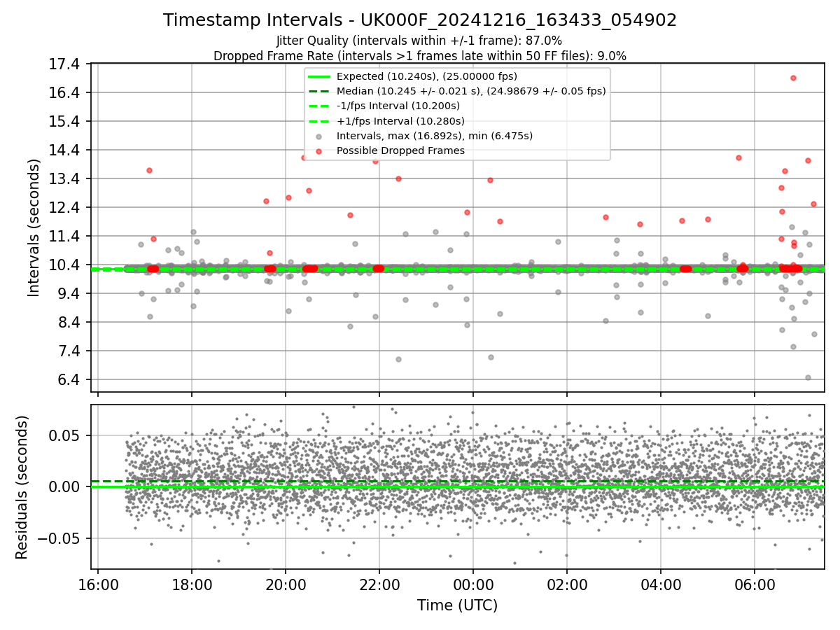840x630 pixels.
Task: Click the 00:00 time tick label
Action: click(x=473, y=584)
